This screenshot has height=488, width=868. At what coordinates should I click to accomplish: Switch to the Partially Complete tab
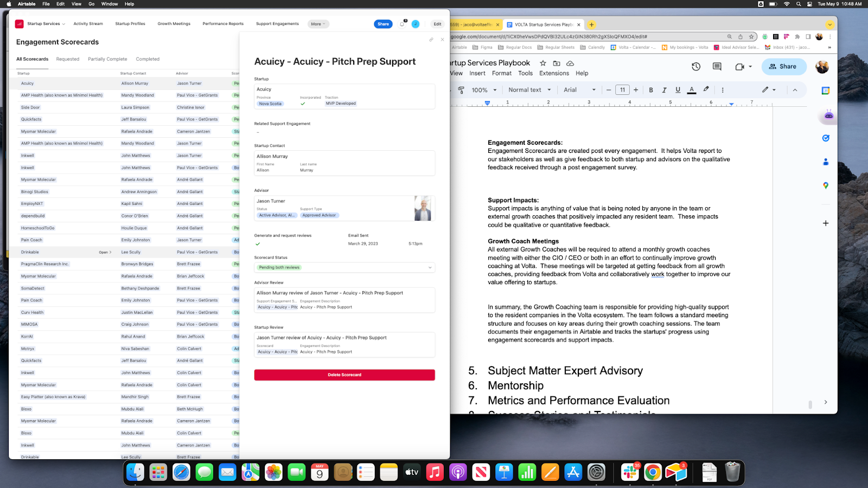(107, 59)
